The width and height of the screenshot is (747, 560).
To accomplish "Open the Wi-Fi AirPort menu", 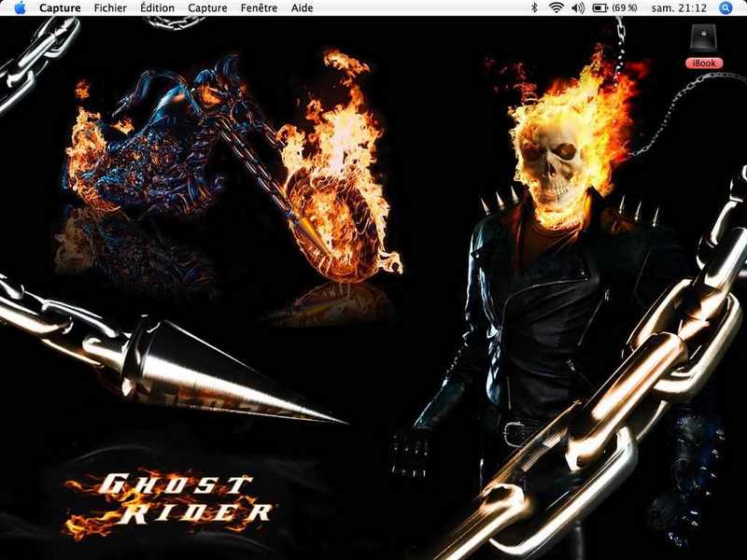I will point(556,7).
